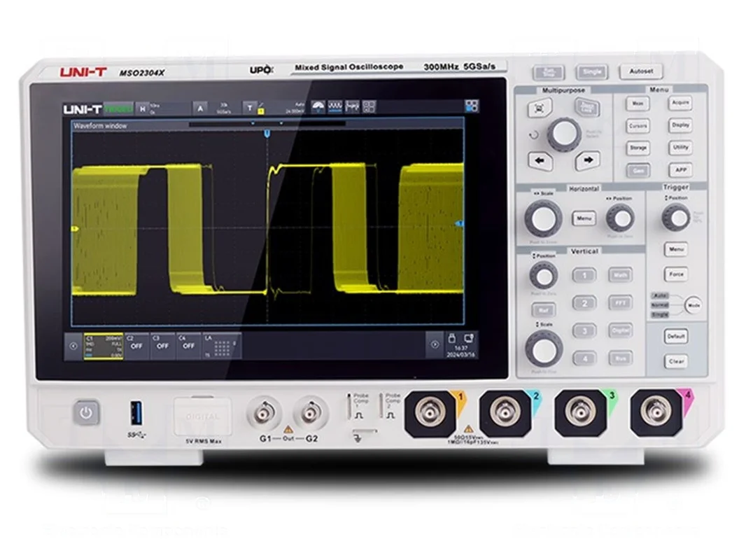This screenshot has width=746, height=560.
Task: Click the left arrow Multipurpose key
Action: [540, 161]
